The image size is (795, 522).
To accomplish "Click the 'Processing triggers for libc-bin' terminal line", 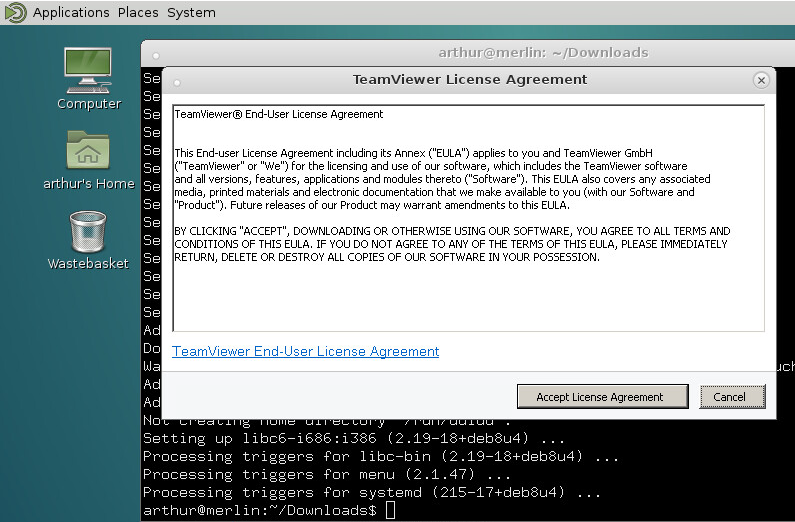I will click(x=381, y=456).
